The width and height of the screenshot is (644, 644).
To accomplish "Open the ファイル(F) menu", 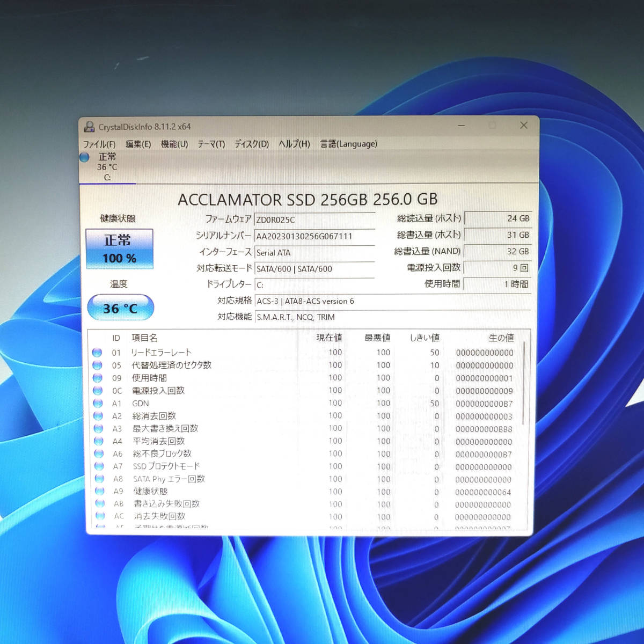I will click(99, 144).
